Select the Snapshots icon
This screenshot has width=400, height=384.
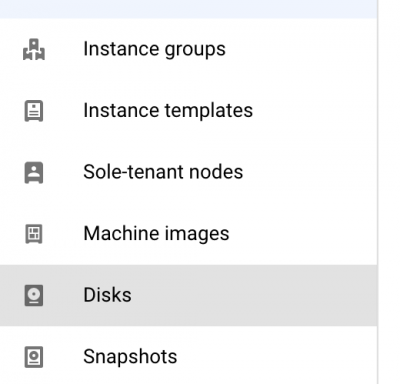[x=34, y=357]
